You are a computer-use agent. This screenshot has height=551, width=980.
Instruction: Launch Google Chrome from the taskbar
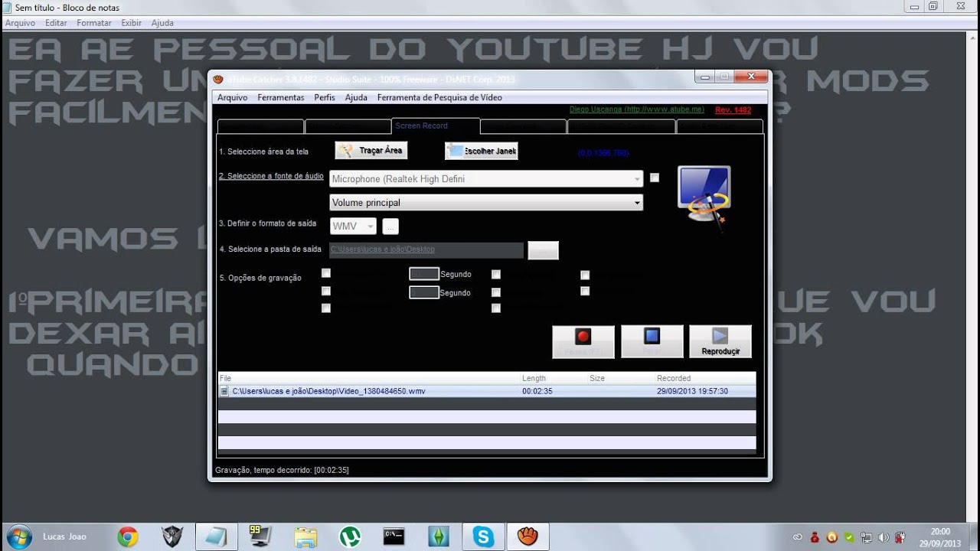127,536
